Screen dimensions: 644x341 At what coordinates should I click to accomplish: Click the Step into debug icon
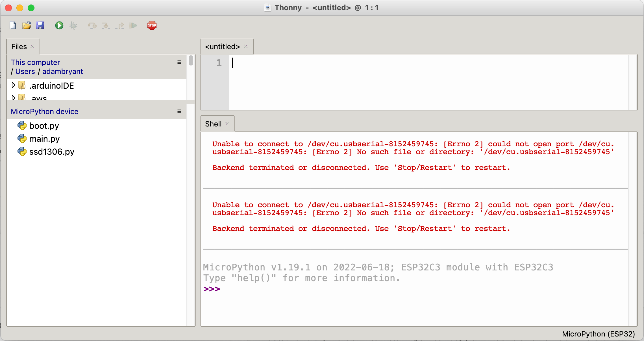(x=106, y=26)
